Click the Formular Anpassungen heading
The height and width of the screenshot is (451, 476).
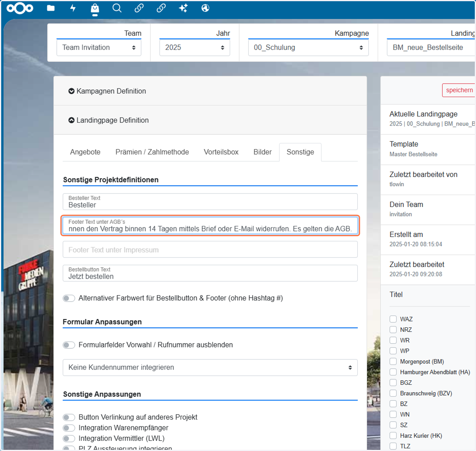click(x=102, y=322)
